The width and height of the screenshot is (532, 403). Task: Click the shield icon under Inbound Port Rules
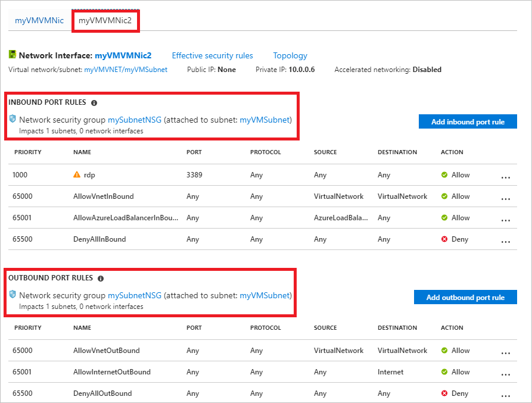pos(13,119)
